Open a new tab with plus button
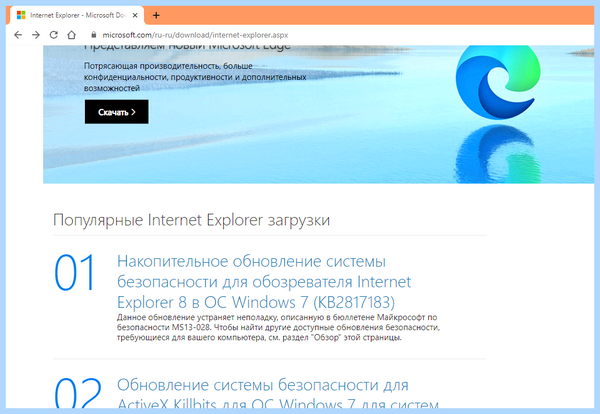This screenshot has width=600, height=414. (156, 15)
